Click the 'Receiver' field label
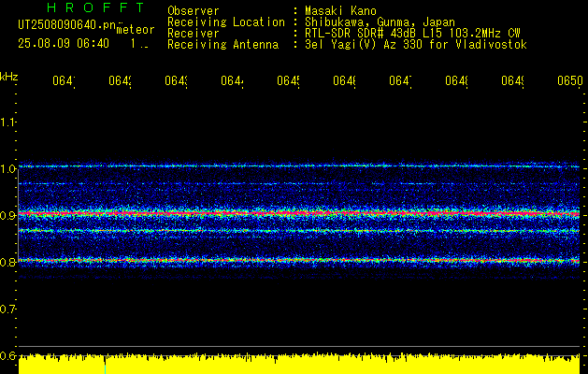Viewport: 588px width, 374px height. [194, 34]
